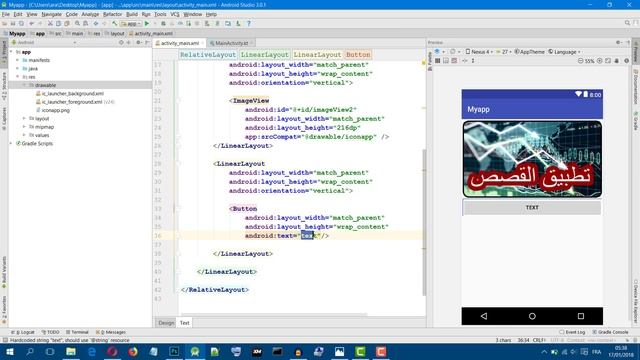This screenshot has height=360, width=640.
Task: Select the Design surface layers icon in preview
Action: pyautogui.click(x=438, y=52)
